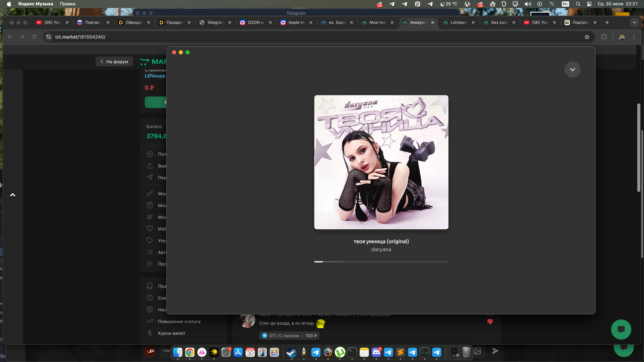644x362 pixels.
Task: Open Wi-Fi status in the menu bar
Action: [552, 4]
